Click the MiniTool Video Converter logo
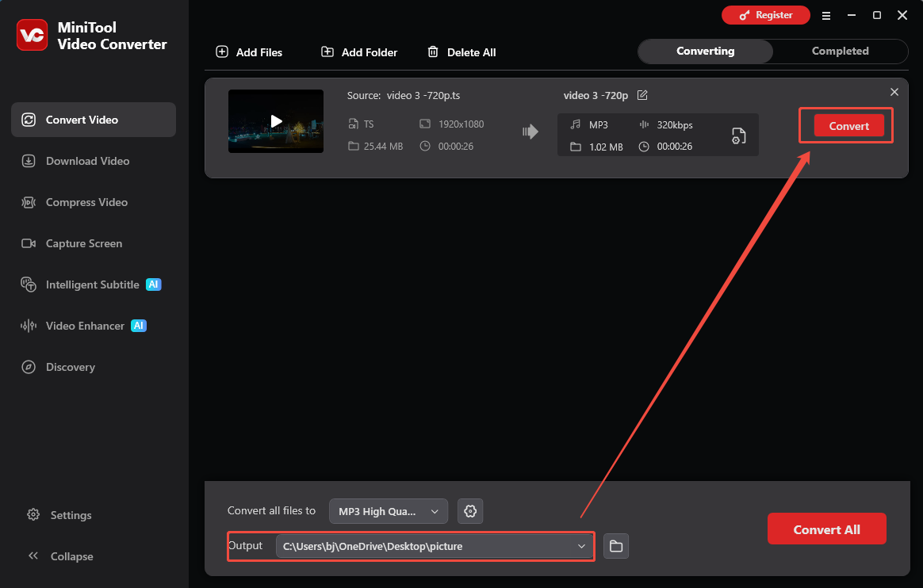923x588 pixels. click(x=33, y=36)
